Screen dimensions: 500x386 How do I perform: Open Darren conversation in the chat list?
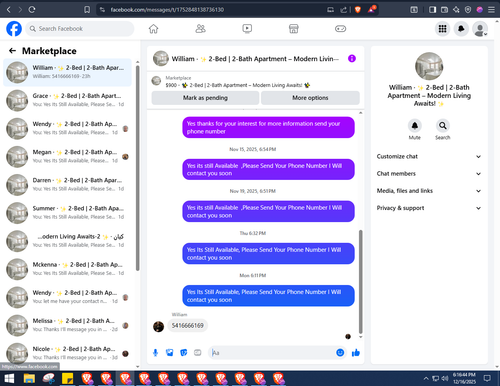tap(67, 185)
